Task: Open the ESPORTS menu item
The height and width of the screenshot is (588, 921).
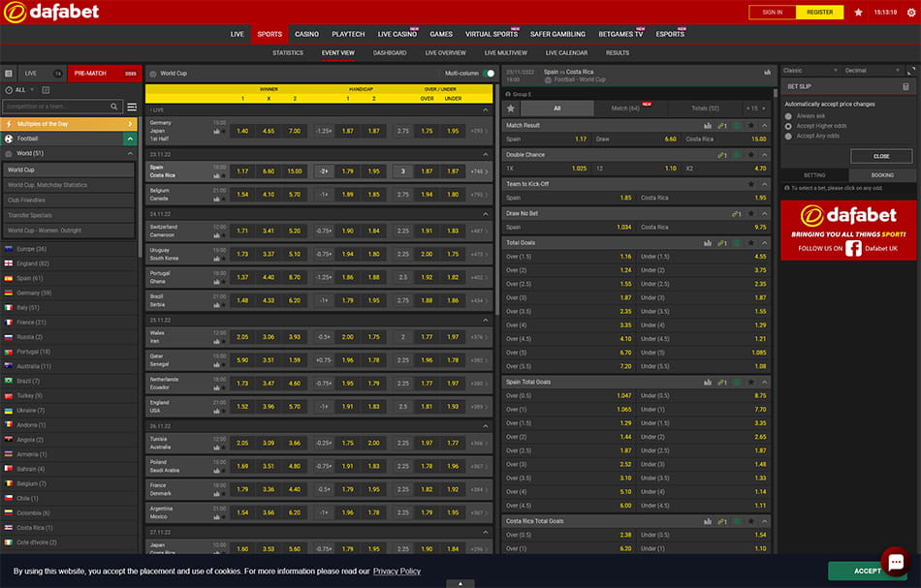Action: click(x=670, y=34)
